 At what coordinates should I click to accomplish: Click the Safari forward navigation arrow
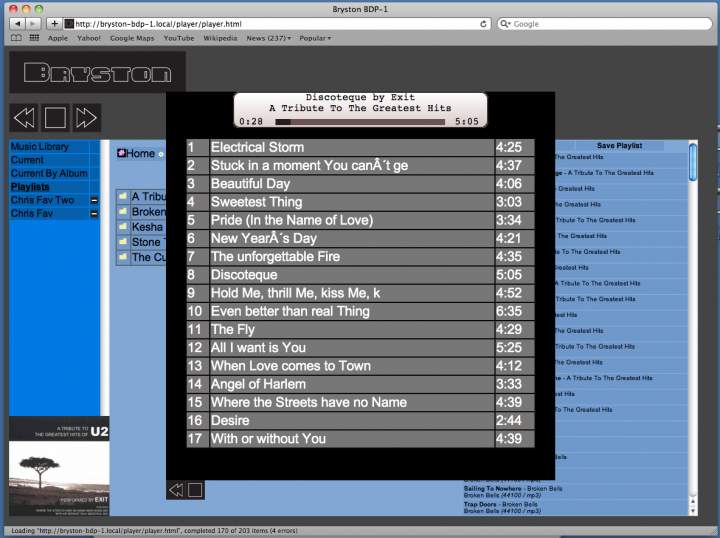pyautogui.click(x=33, y=24)
